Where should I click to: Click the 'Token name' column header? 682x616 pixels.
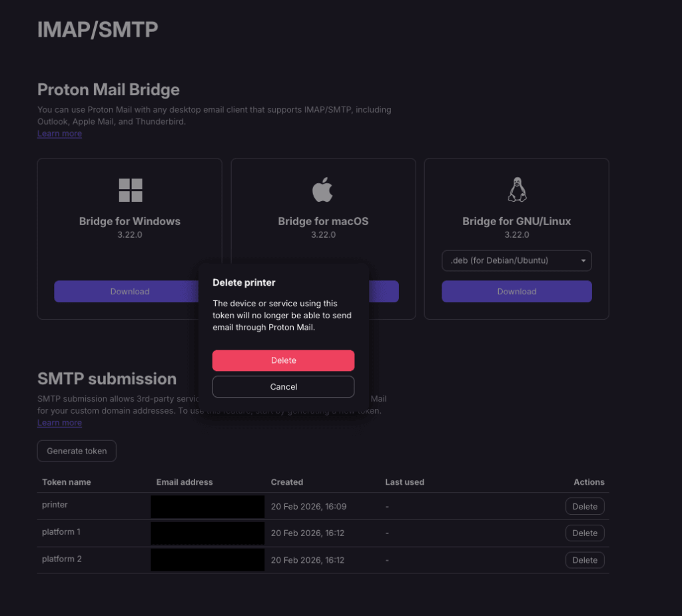tap(67, 482)
